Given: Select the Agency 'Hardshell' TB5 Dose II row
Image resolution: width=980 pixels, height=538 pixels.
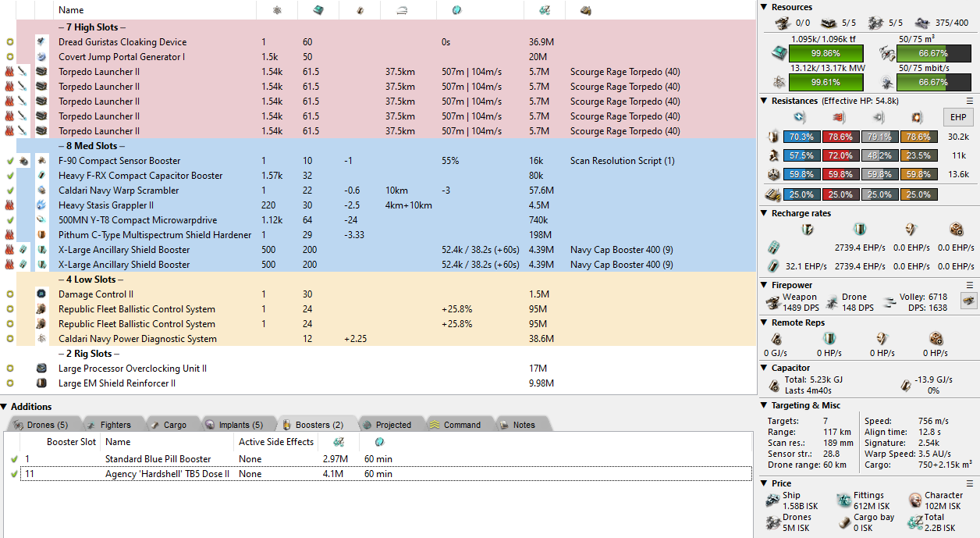Looking at the screenshot, I should pos(167,474).
